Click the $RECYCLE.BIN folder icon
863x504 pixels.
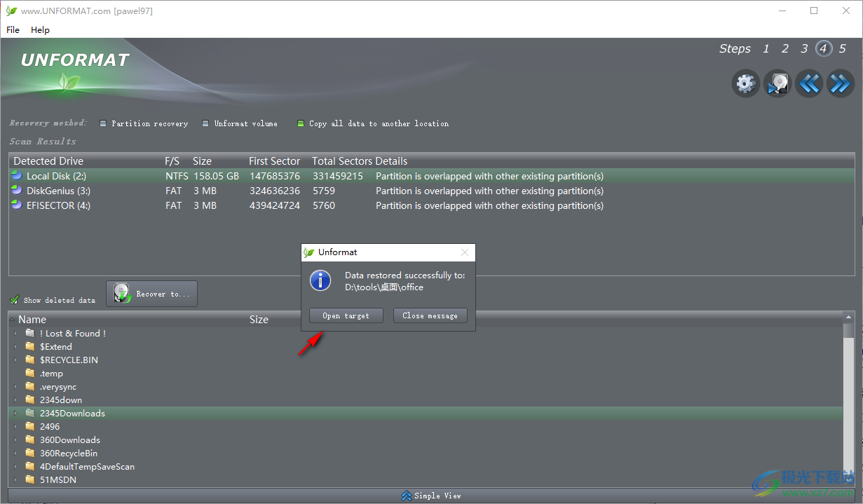29,360
